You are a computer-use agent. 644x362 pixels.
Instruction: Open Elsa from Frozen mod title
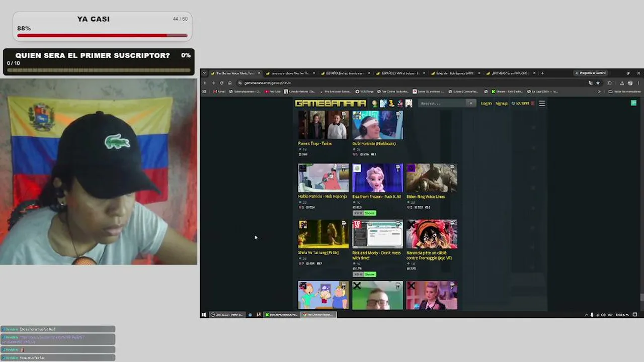[x=376, y=197]
